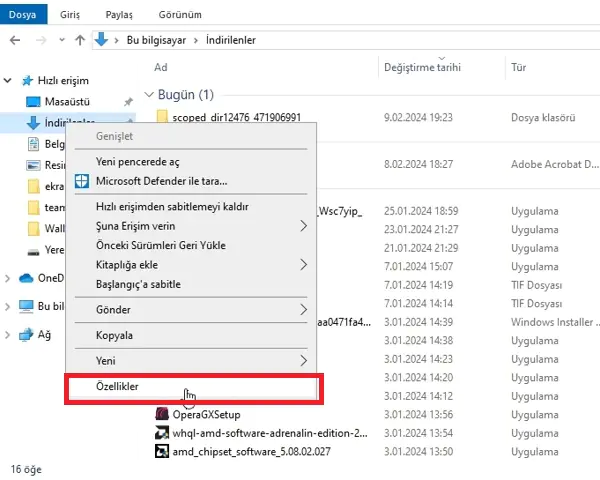The width and height of the screenshot is (600, 480).
Task: Collapse the Bugün (1) group
Action: pyautogui.click(x=151, y=95)
